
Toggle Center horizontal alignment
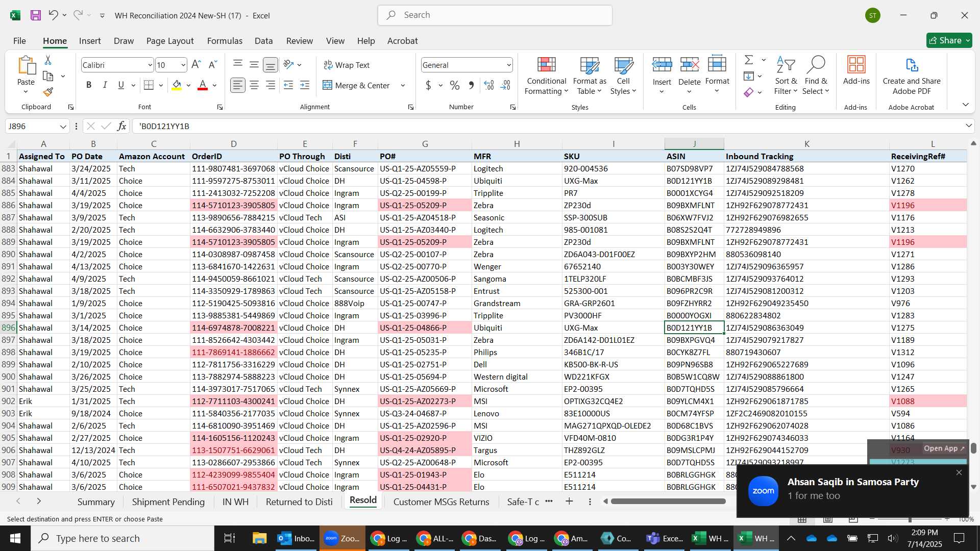(254, 85)
